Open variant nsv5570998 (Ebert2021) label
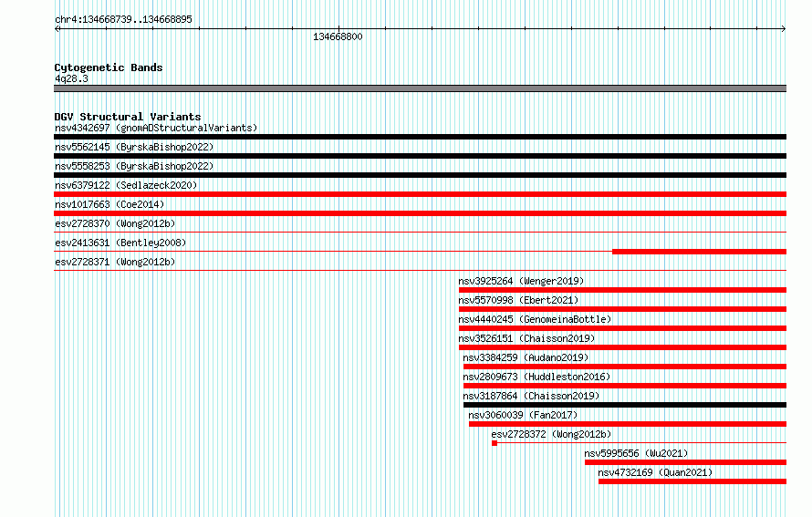This screenshot has height=517, width=812. coord(518,300)
